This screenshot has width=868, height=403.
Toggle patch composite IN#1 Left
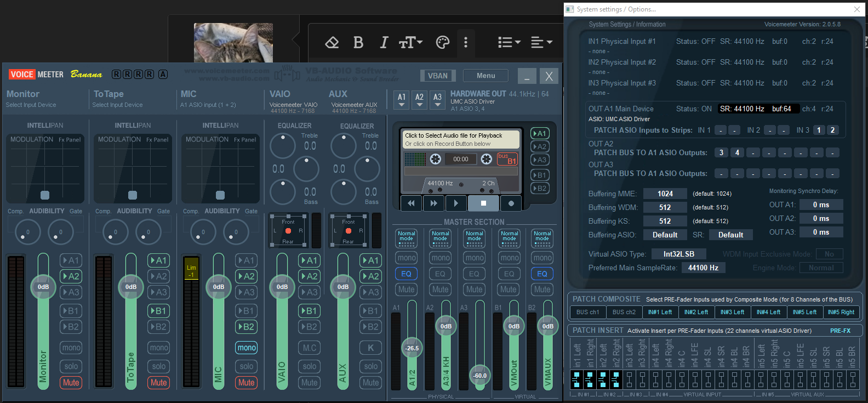660,312
